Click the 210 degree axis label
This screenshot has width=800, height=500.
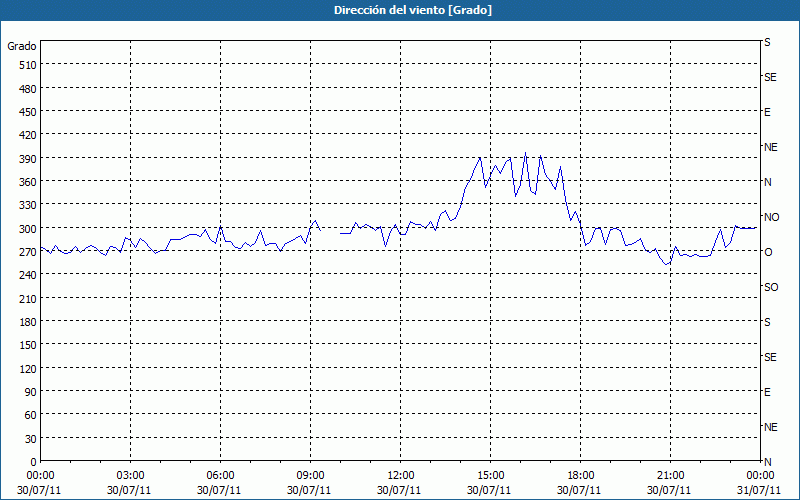28,298
